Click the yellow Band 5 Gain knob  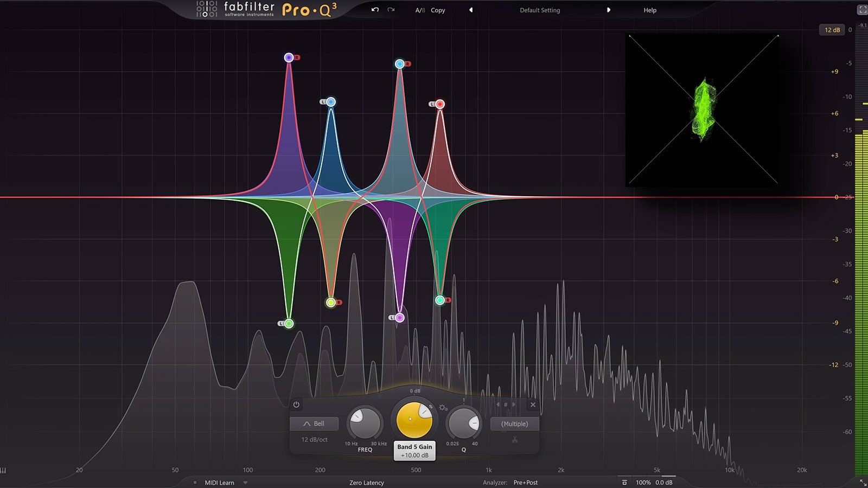pyautogui.click(x=414, y=419)
